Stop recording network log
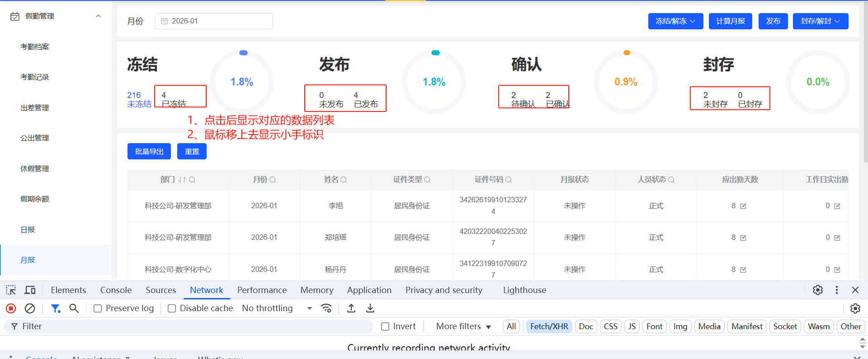The width and height of the screenshot is (868, 359). point(11,308)
